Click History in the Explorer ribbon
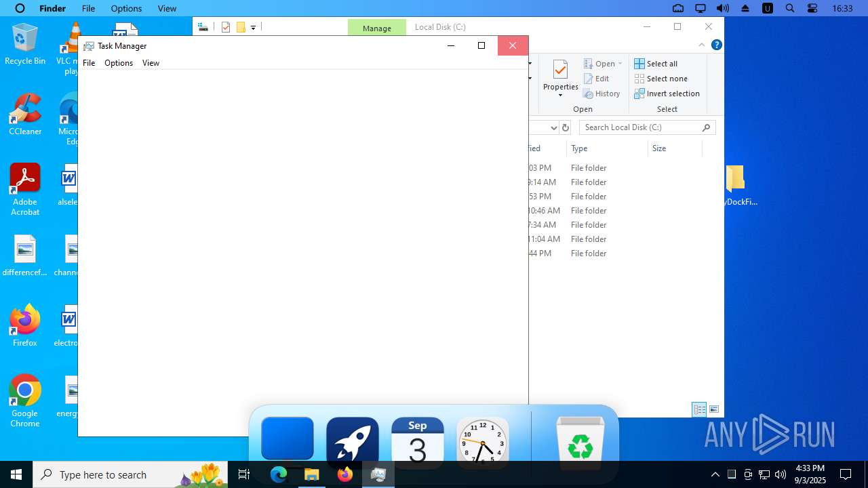Viewport: 868px width, 488px height. pos(601,94)
